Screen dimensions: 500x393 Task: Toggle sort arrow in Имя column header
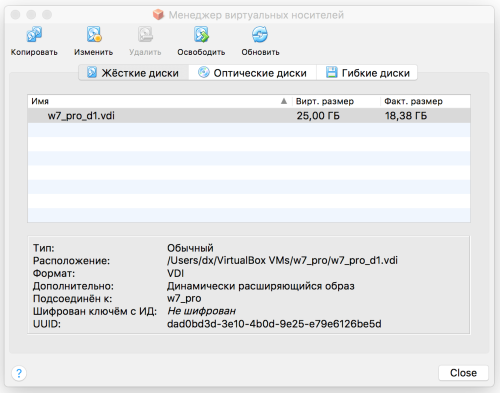tap(284, 101)
